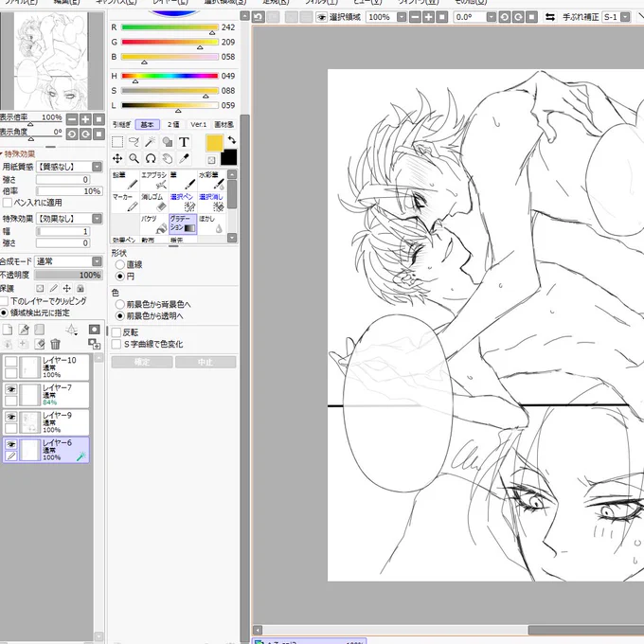Select the Text tool
The width and height of the screenshot is (644, 644).
click(x=184, y=142)
